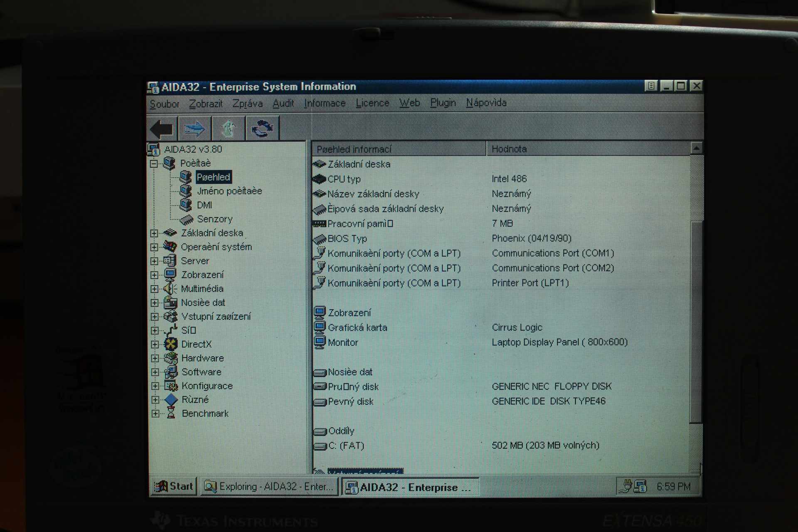Click the AIDA32 title bar system icon

point(153,87)
